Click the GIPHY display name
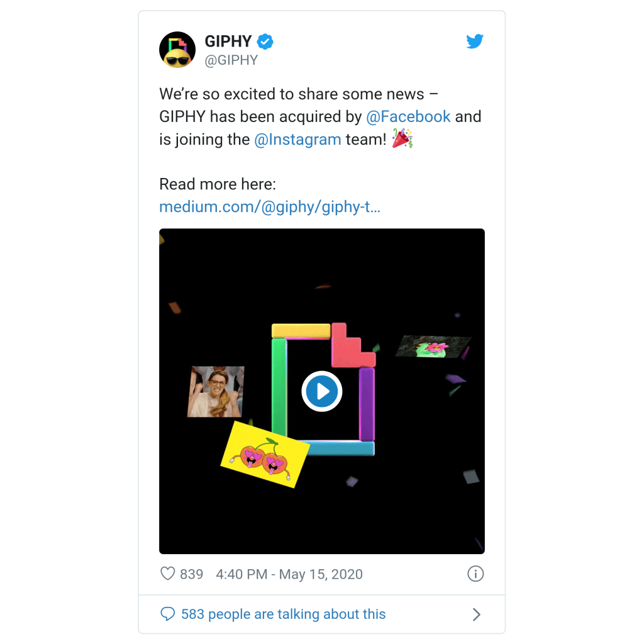Image resolution: width=644 pixels, height=644 pixels. 228,42
